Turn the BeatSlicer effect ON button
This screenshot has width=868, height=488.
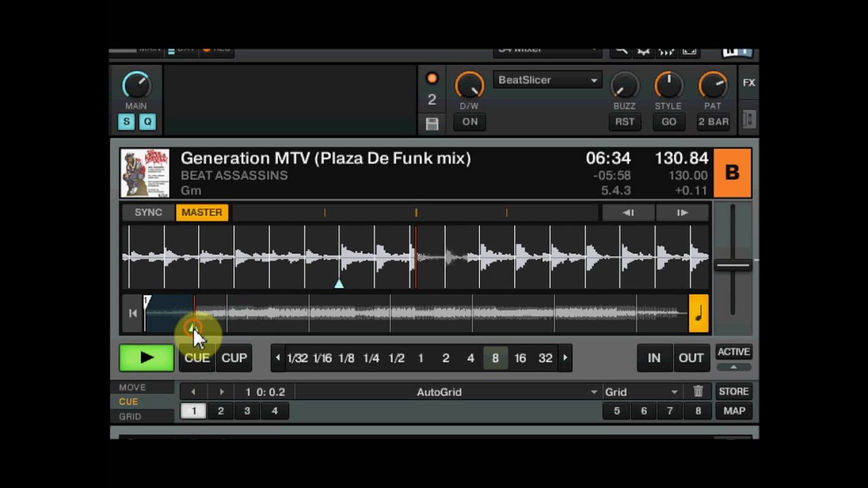point(470,122)
